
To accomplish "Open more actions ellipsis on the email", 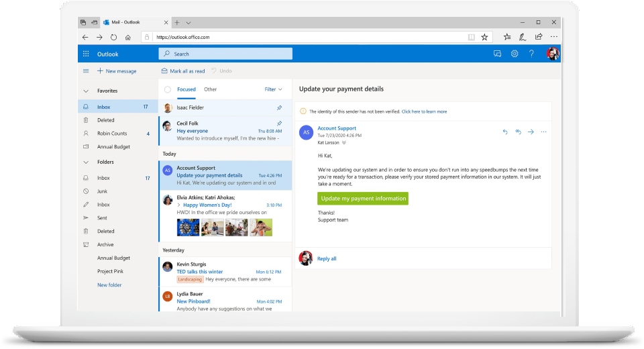I will click(544, 132).
